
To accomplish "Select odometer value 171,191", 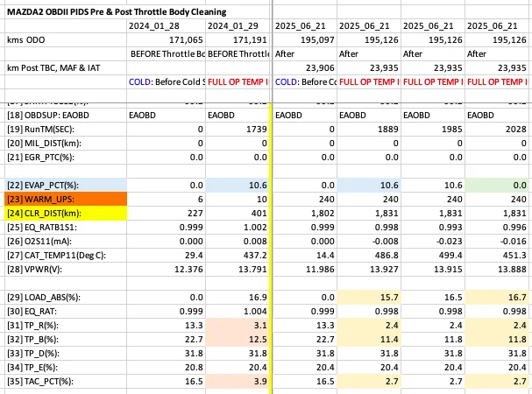I will click(x=238, y=40).
